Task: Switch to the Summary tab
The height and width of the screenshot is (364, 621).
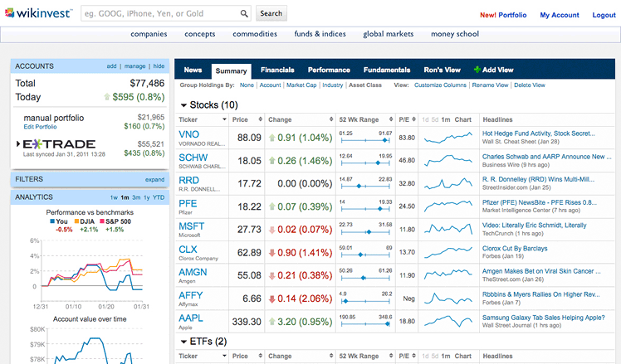Action: click(232, 70)
